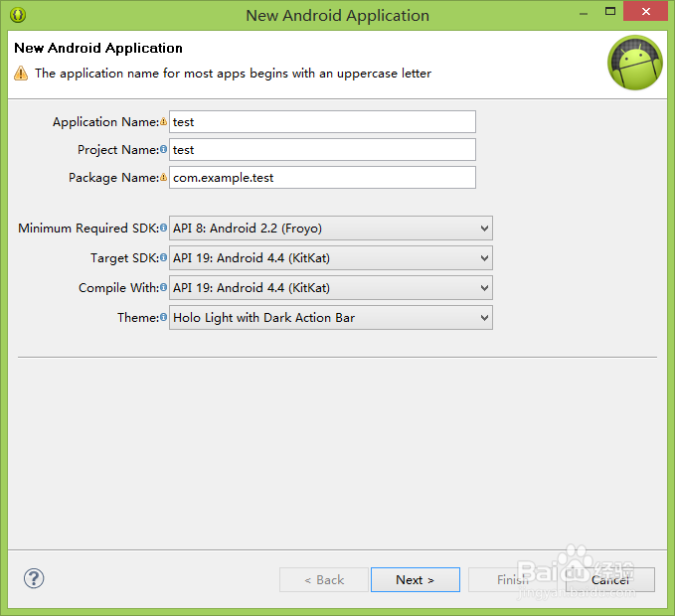Close the dialog with the red X
The image size is (675, 616).
click(645, 11)
